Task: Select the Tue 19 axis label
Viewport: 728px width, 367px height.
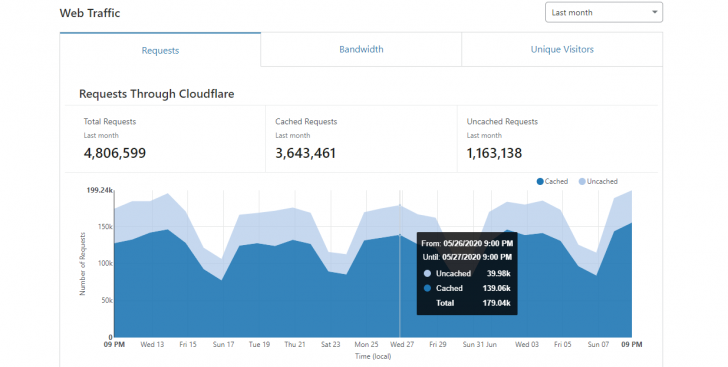Action: point(259,344)
